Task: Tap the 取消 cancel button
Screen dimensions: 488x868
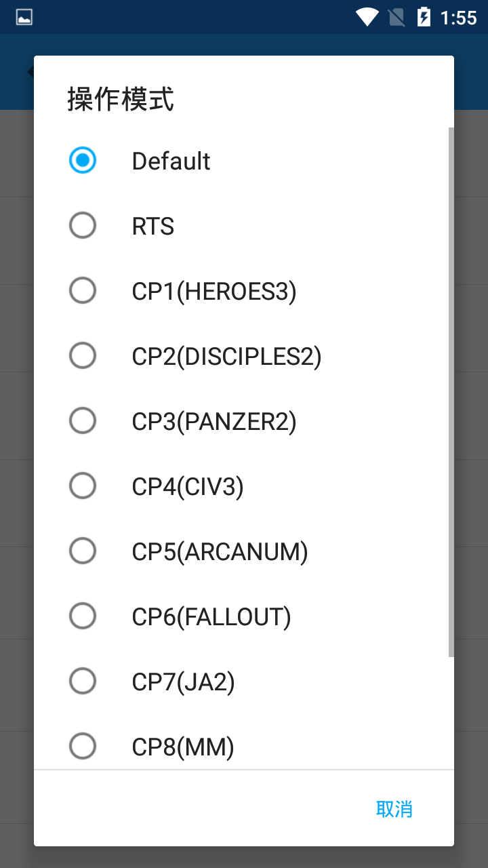Action: pos(394,808)
